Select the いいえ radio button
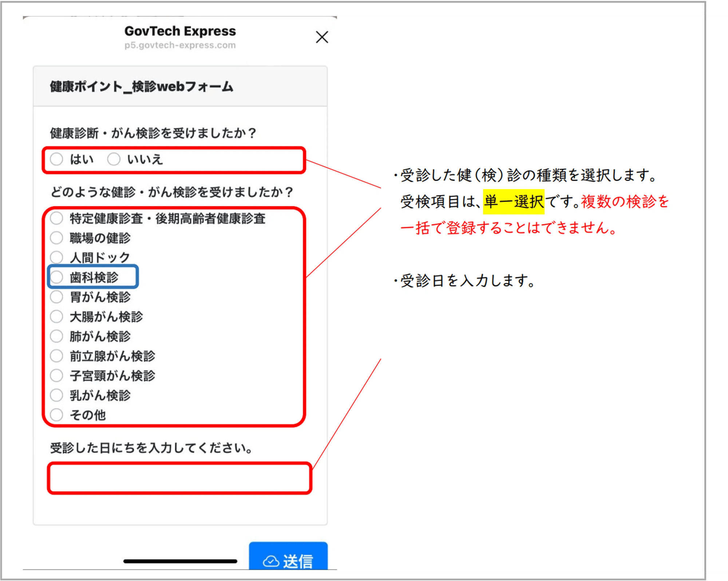 click(x=114, y=159)
